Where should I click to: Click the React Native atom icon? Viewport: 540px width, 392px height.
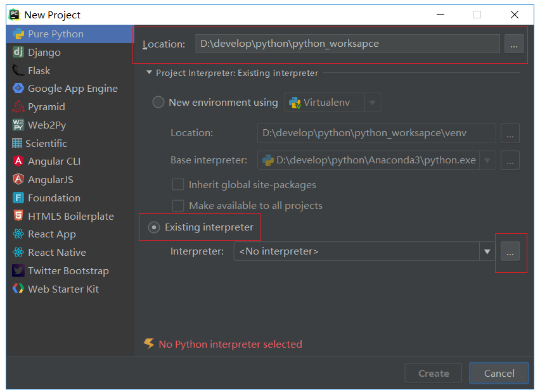[x=18, y=252]
